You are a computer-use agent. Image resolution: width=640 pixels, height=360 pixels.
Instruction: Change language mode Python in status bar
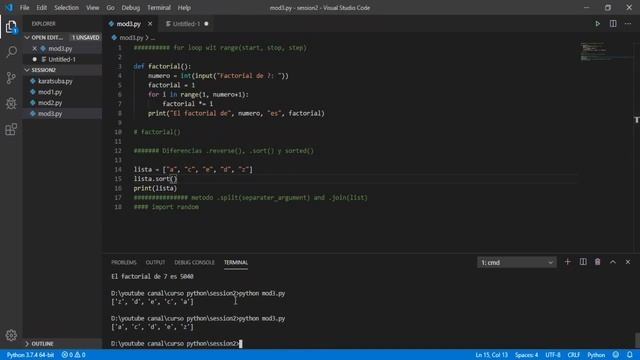pyautogui.click(x=596, y=355)
